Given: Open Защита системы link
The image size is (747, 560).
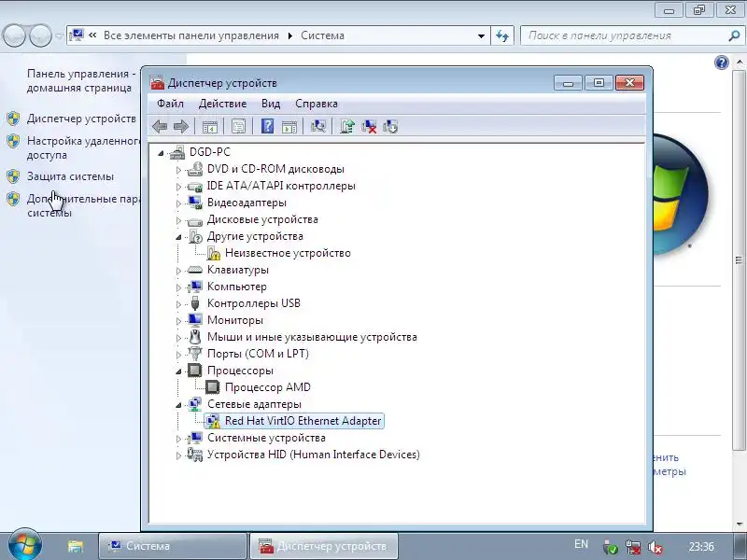Looking at the screenshot, I should pyautogui.click(x=71, y=176).
